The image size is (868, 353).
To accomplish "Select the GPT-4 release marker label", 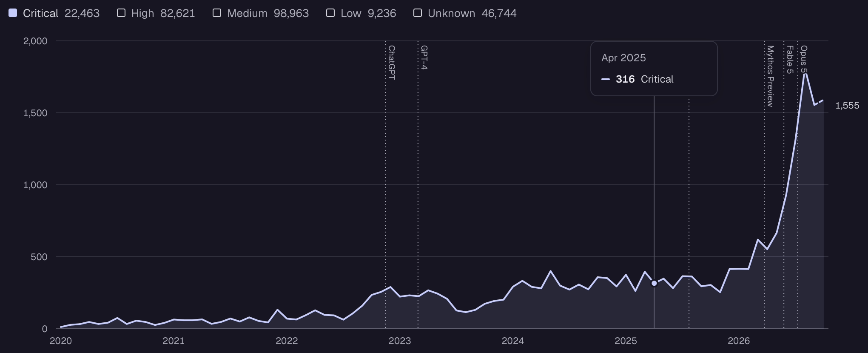I will click(x=424, y=57).
